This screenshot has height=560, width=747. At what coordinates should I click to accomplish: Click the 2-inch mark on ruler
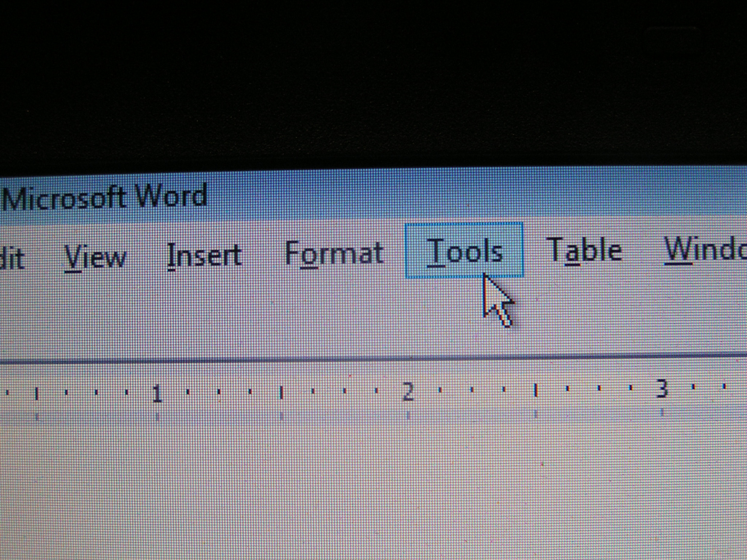408,391
